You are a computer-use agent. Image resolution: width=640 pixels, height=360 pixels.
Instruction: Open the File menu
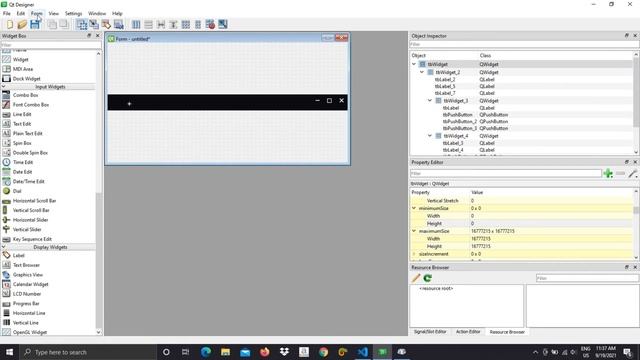tap(7, 13)
